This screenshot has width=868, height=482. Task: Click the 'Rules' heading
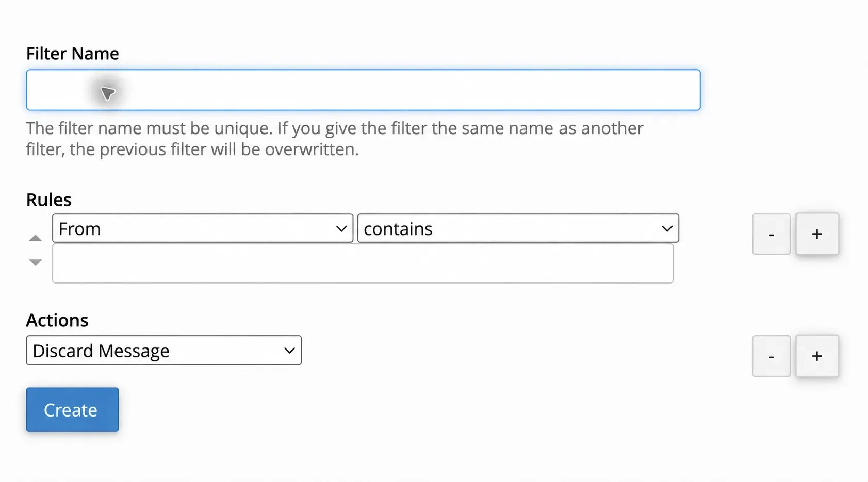coord(49,200)
